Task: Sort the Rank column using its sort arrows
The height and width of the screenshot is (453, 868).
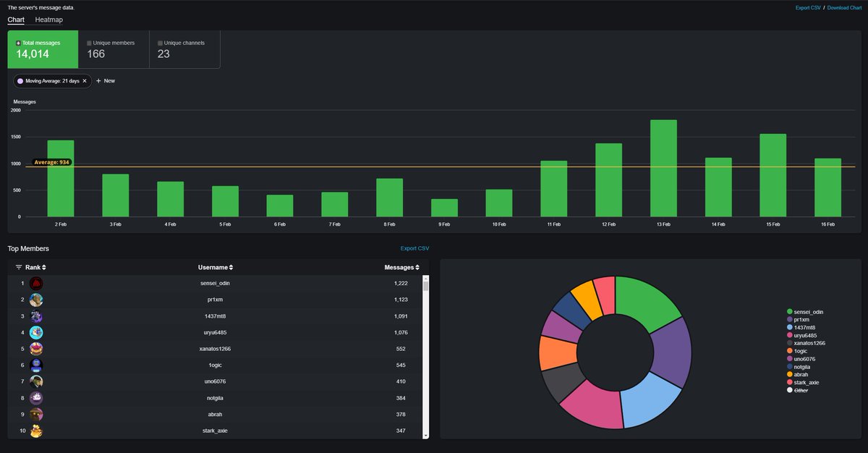Action: [43, 267]
